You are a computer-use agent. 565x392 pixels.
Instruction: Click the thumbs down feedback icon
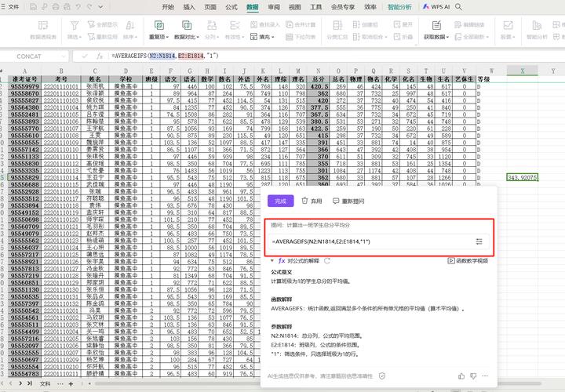point(473,376)
